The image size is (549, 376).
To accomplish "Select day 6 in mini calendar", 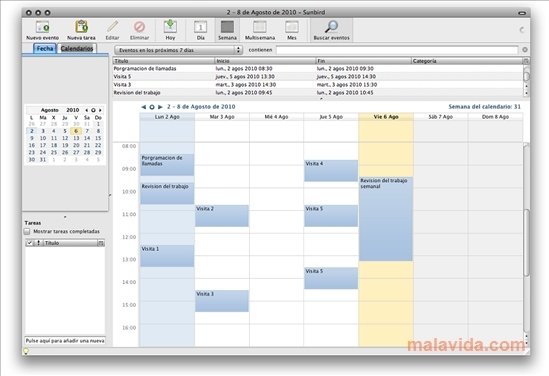I will (x=76, y=131).
